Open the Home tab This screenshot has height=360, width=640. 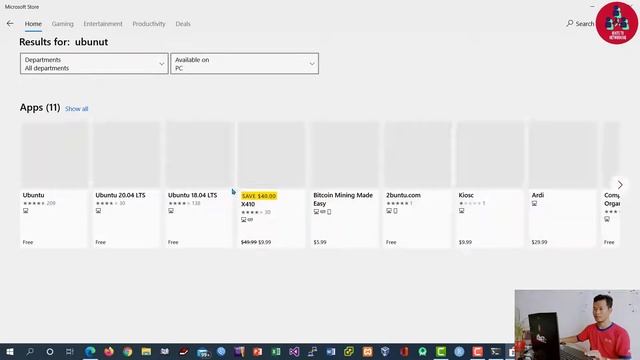pyautogui.click(x=33, y=24)
